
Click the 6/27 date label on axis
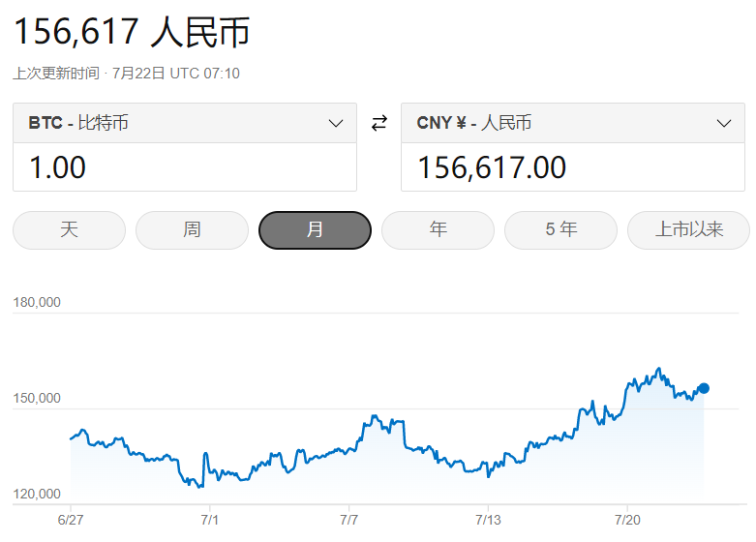tap(71, 521)
